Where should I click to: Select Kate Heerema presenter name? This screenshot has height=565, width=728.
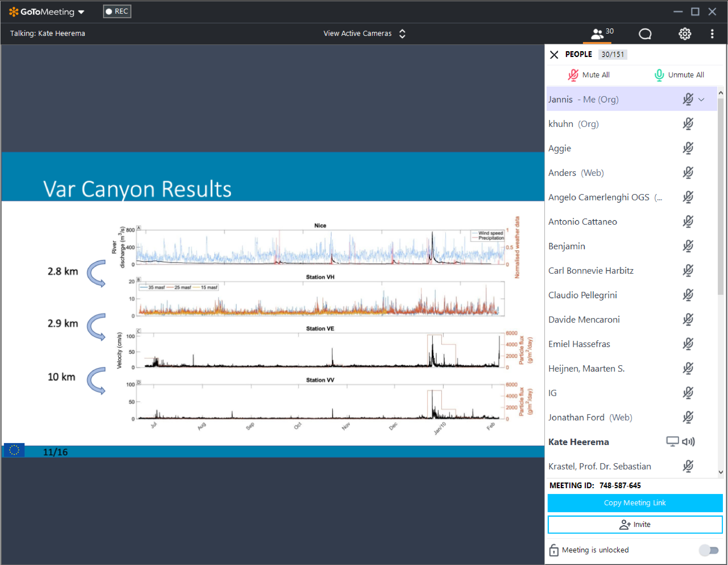tap(578, 442)
